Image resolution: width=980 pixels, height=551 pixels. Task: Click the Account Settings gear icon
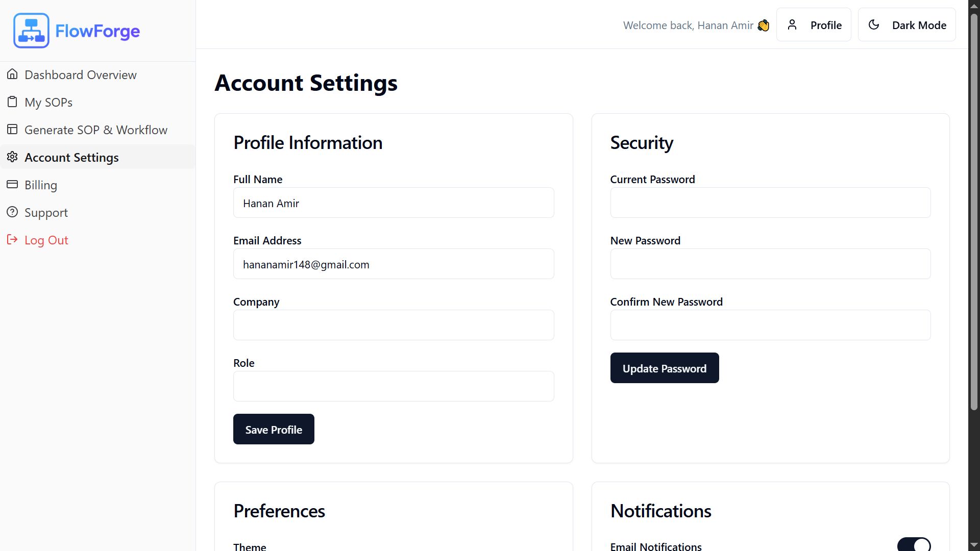pos(12,157)
